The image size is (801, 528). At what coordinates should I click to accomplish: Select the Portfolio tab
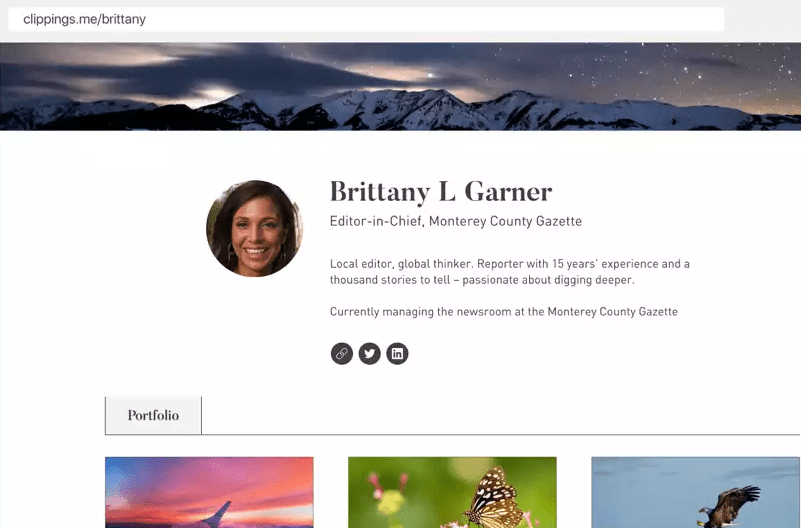click(153, 415)
